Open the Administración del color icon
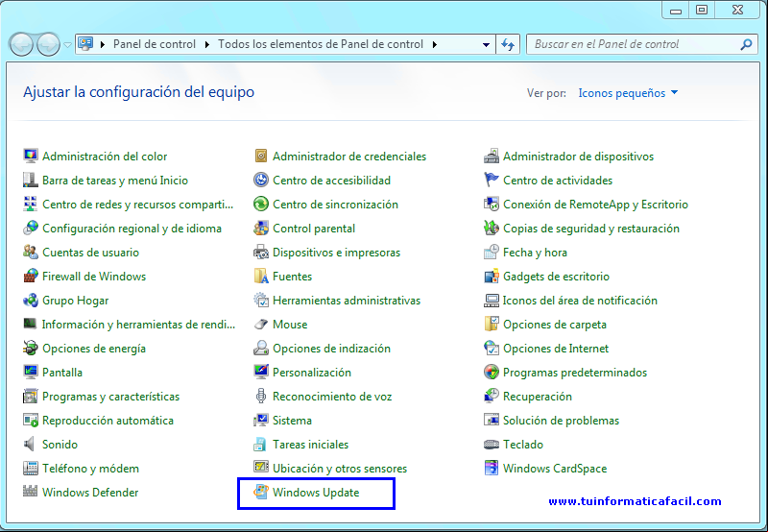 pos(31,156)
